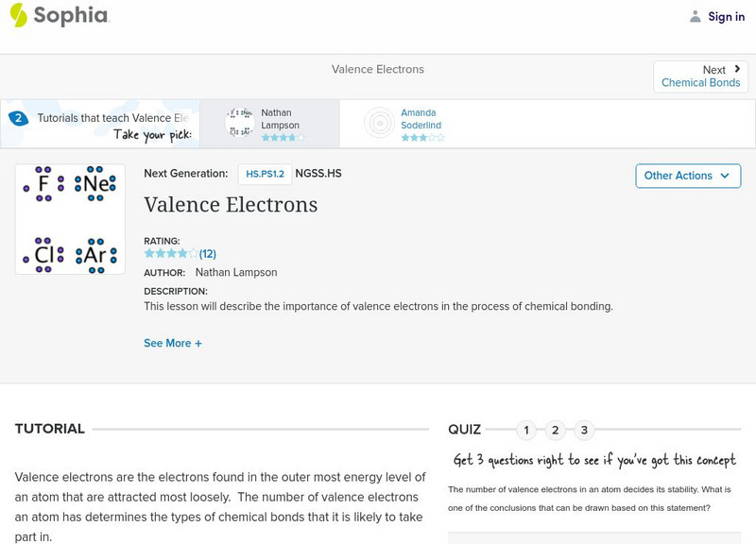Expand the description with See More
This screenshot has height=544, width=756.
[x=173, y=343]
